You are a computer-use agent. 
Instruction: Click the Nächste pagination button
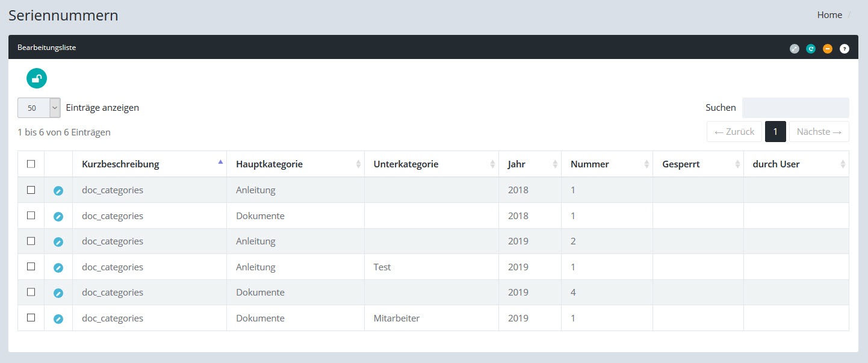pyautogui.click(x=819, y=132)
